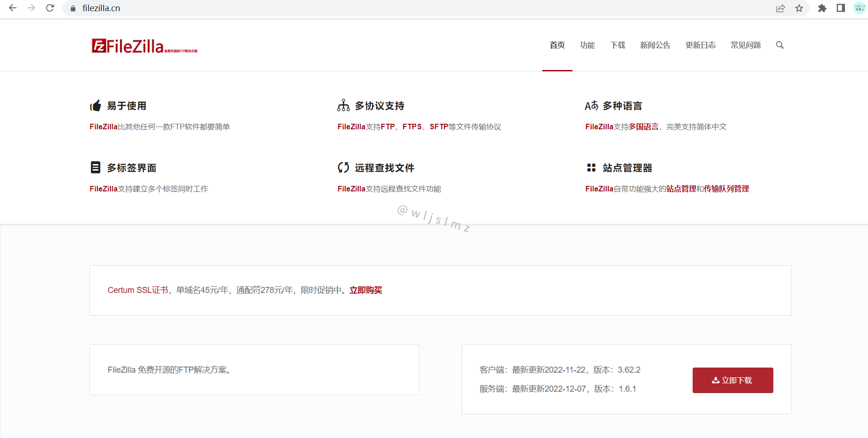Open the 更新日志 menu item

coord(701,45)
